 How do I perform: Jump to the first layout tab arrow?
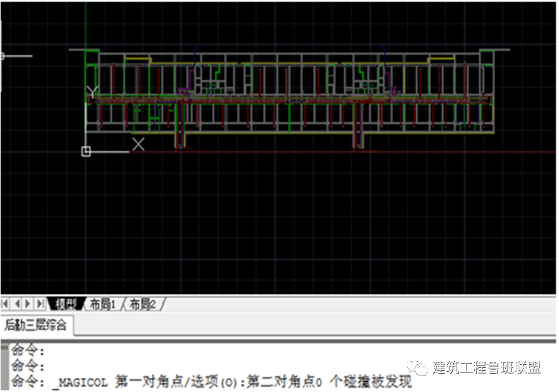(5, 304)
